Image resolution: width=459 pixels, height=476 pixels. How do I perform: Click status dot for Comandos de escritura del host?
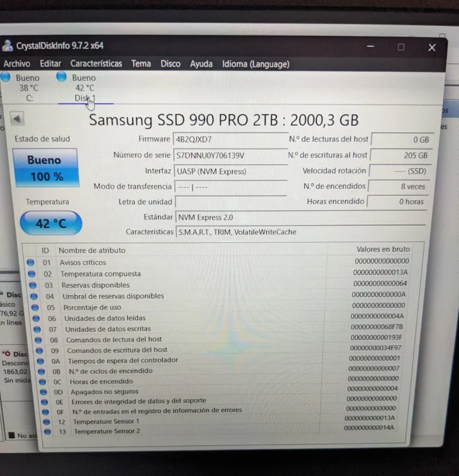coord(40,351)
